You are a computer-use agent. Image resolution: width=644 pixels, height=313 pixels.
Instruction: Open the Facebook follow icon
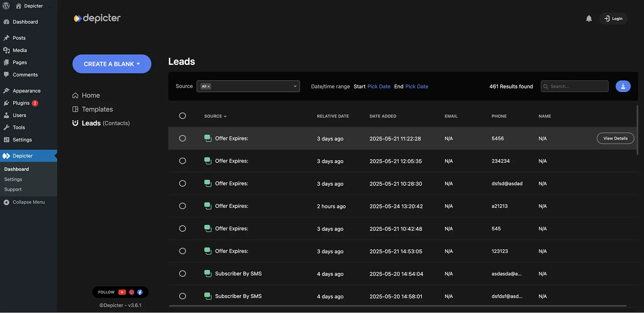pos(140,292)
